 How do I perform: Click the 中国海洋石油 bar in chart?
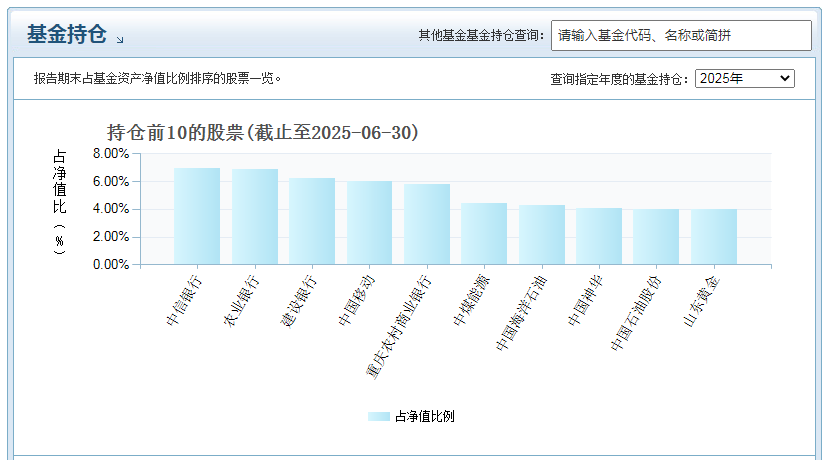[542, 234]
